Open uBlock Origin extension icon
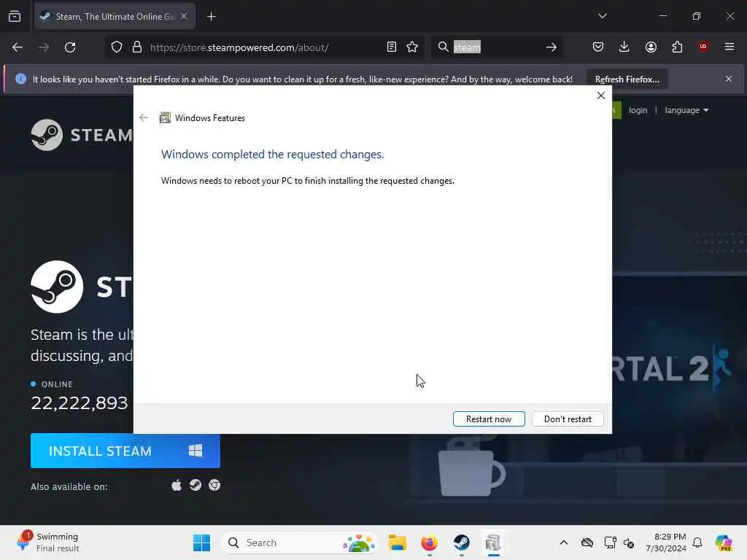The height and width of the screenshot is (560, 747). [x=703, y=47]
